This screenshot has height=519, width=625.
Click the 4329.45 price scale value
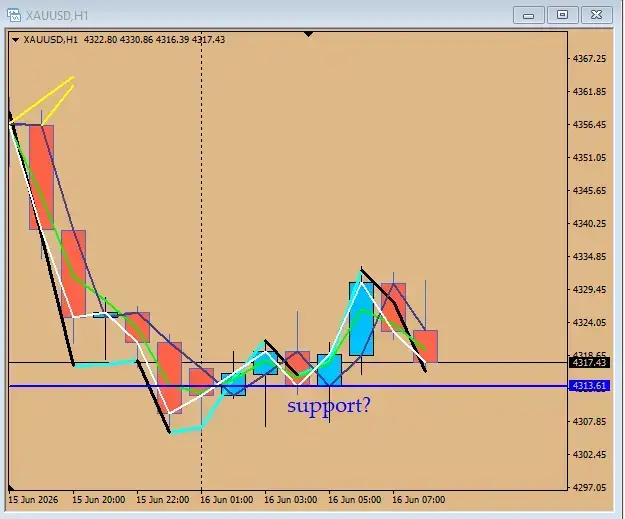(x=589, y=290)
